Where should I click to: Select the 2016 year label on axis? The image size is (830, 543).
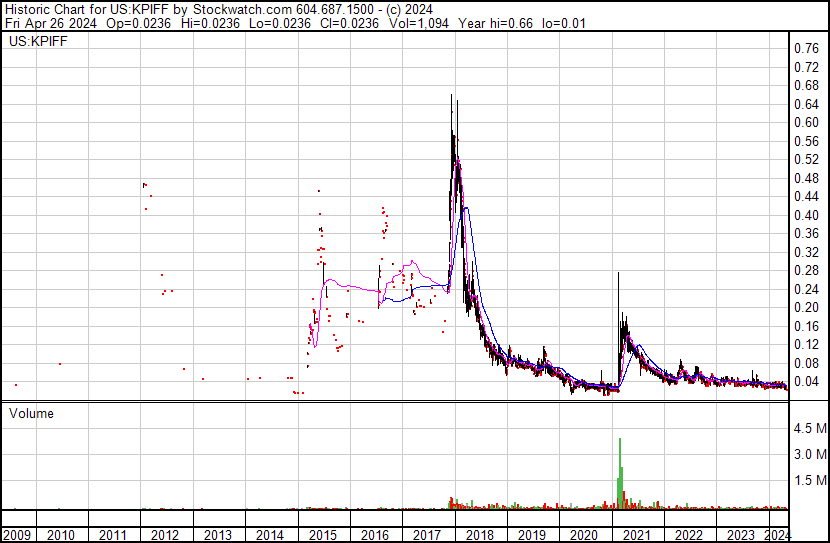[x=375, y=535]
